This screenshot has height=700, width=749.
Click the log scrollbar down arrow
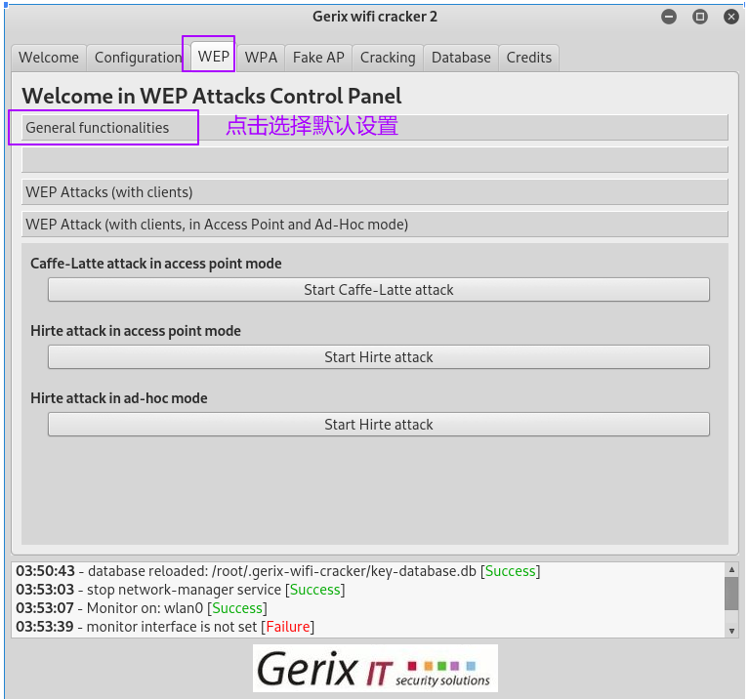coord(731,631)
